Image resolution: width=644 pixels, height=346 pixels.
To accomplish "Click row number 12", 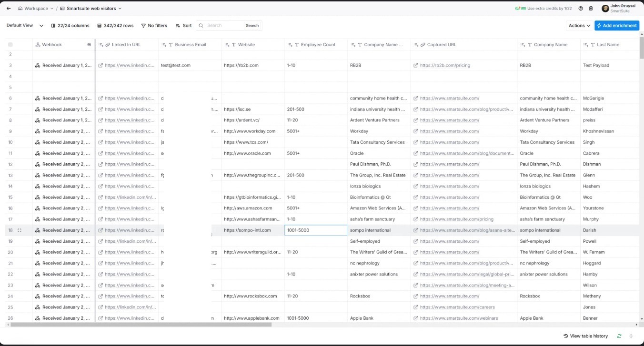I will click(x=10, y=164).
